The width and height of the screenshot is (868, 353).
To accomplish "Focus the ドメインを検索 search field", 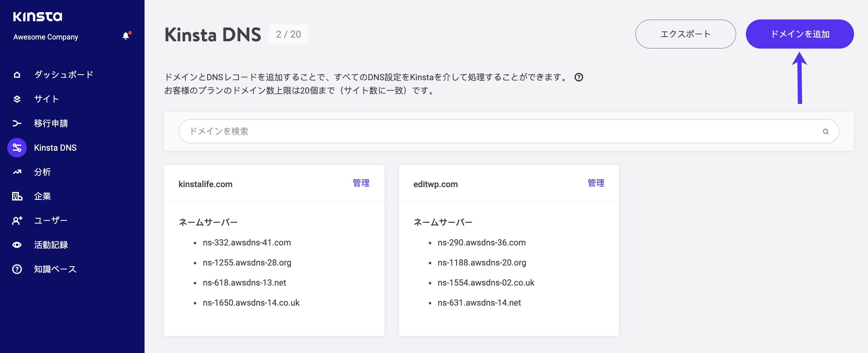I will (508, 131).
